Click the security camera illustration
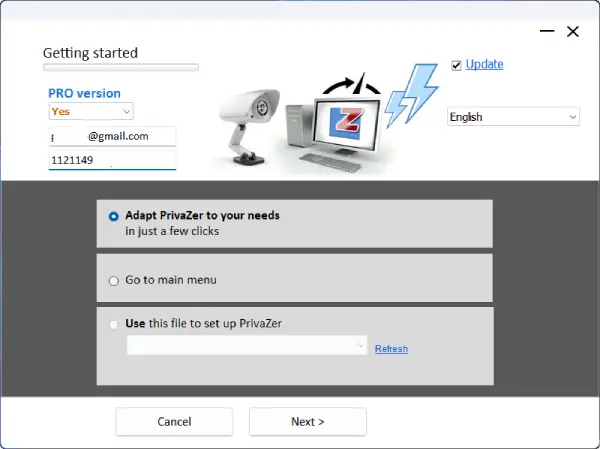Image resolution: width=600 pixels, height=449 pixels. 249,126
